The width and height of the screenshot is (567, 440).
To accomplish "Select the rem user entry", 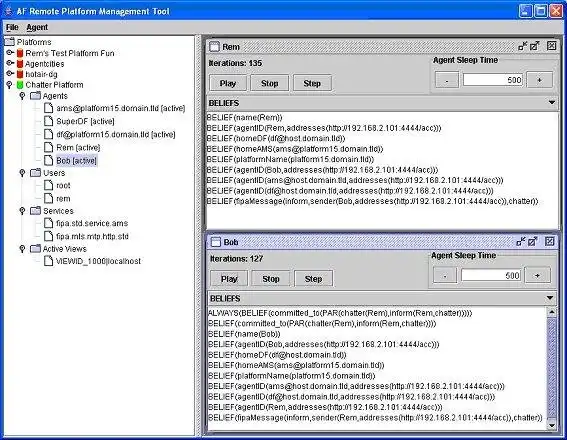I will pos(63,198).
